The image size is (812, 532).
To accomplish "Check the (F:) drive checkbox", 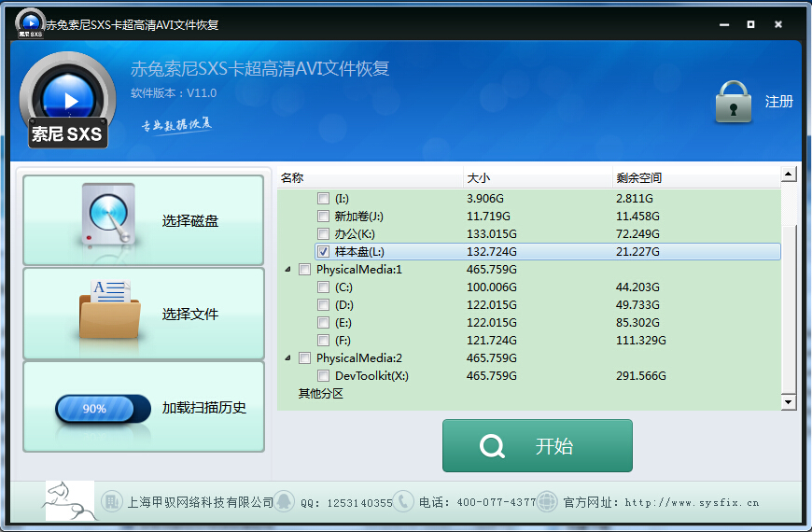I will click(323, 341).
